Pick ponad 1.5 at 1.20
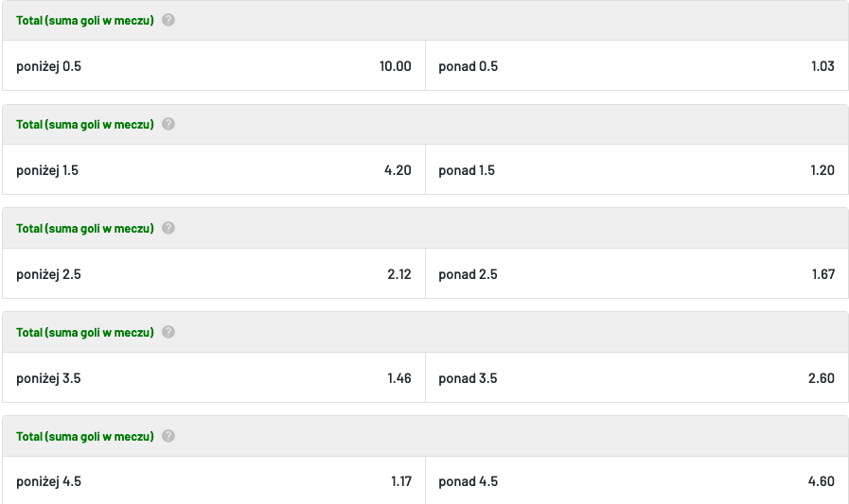The height and width of the screenshot is (504, 849). [637, 169]
